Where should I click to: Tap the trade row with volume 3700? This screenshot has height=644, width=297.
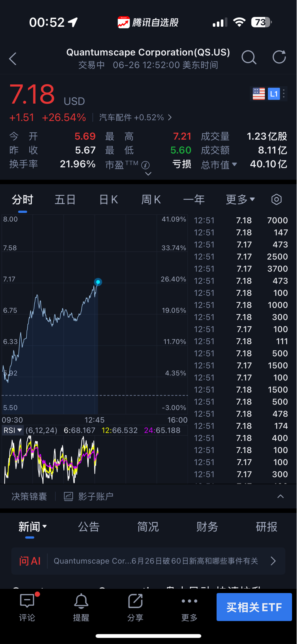[241, 269]
